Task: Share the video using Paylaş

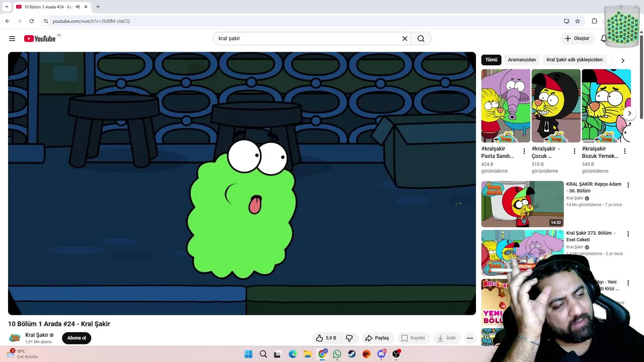Action: (377, 338)
